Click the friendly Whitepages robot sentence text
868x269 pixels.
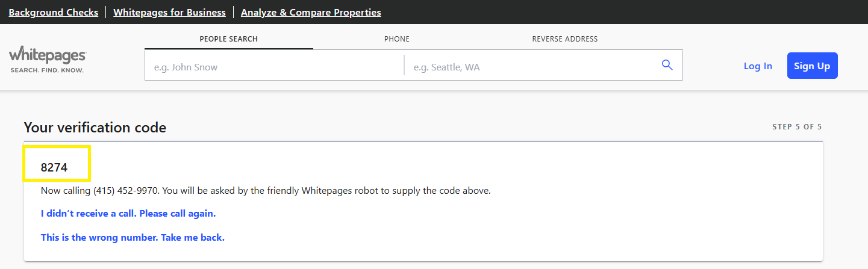[x=266, y=191]
